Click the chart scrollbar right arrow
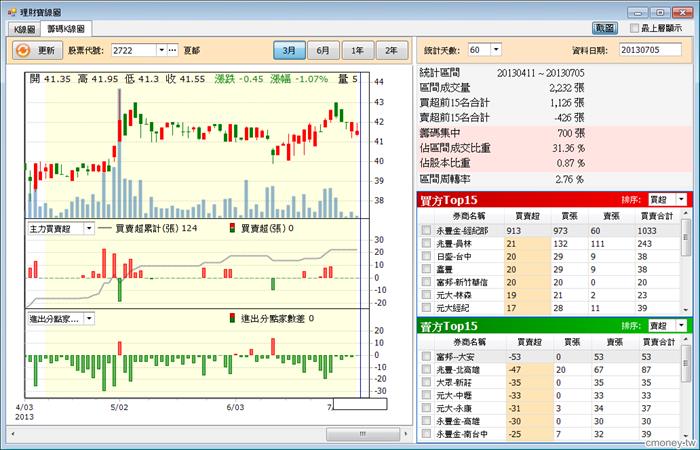Screen dimensions: 700x450 [x=406, y=433]
